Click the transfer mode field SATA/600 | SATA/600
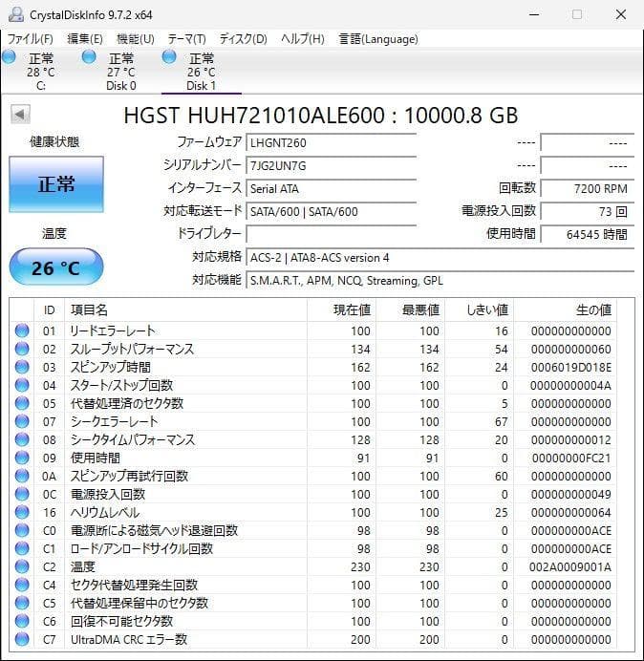The width and height of the screenshot is (644, 661). pos(332,211)
